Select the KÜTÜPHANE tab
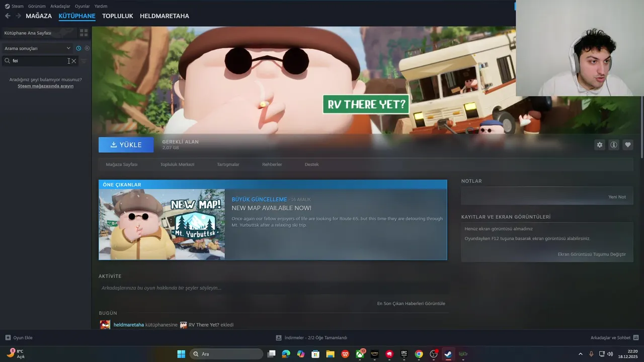 click(x=77, y=16)
